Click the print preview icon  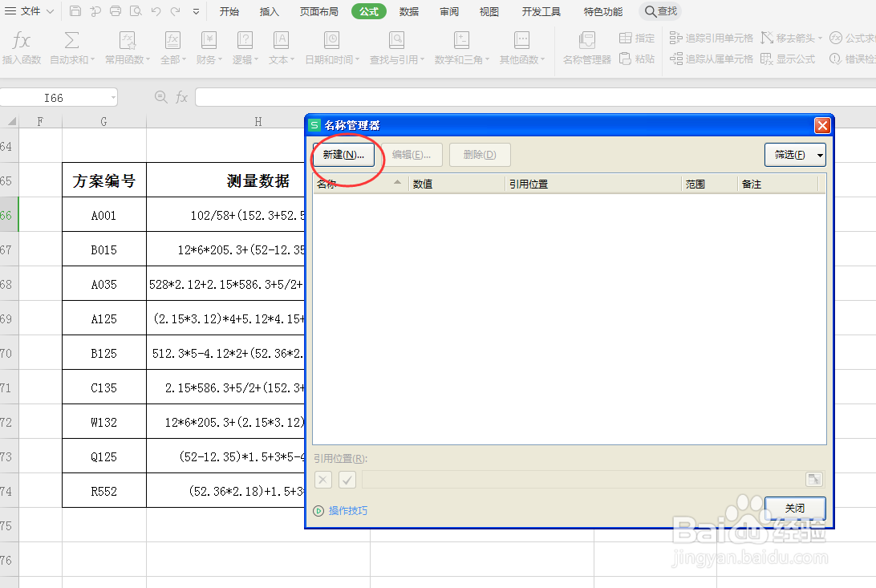coord(136,11)
